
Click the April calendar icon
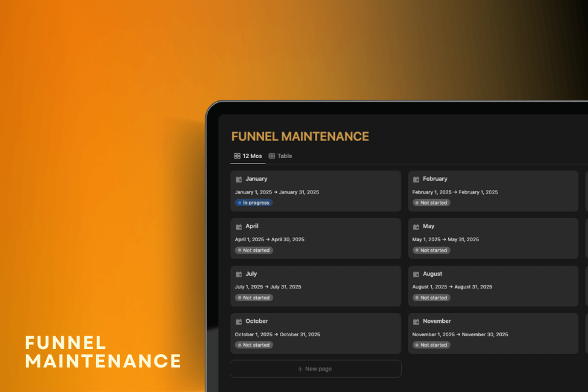pyautogui.click(x=239, y=227)
